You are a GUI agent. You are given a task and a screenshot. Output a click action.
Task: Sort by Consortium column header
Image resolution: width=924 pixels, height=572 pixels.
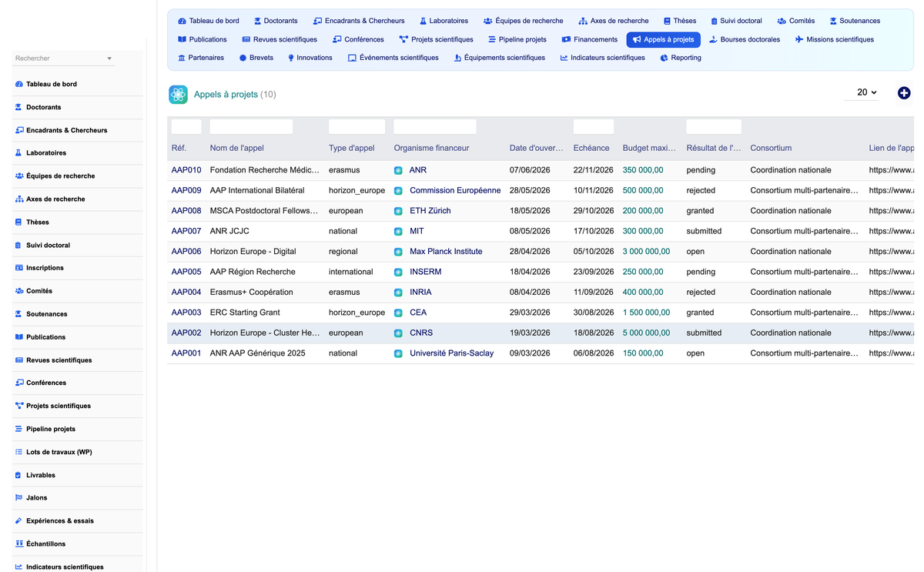coord(771,148)
